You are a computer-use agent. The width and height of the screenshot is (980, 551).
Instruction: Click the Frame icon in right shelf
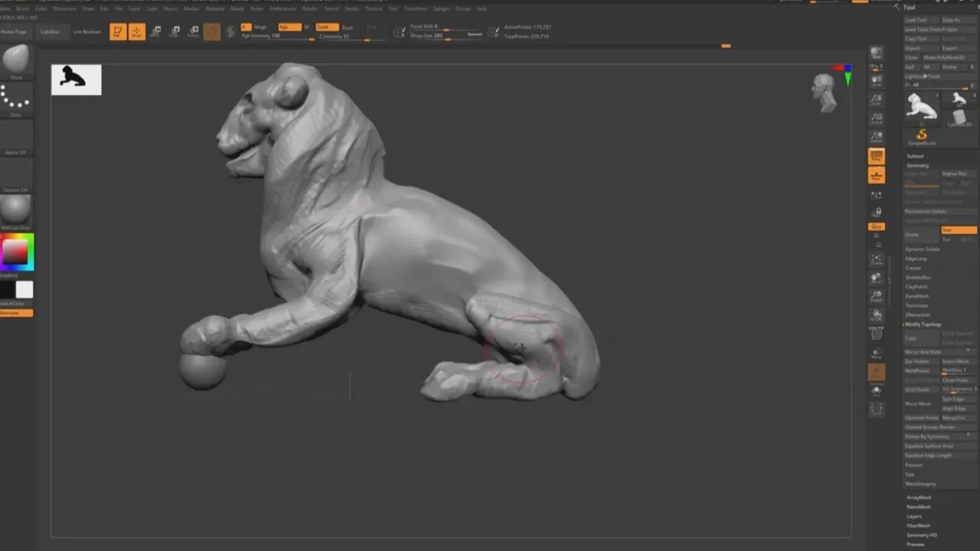tap(877, 259)
